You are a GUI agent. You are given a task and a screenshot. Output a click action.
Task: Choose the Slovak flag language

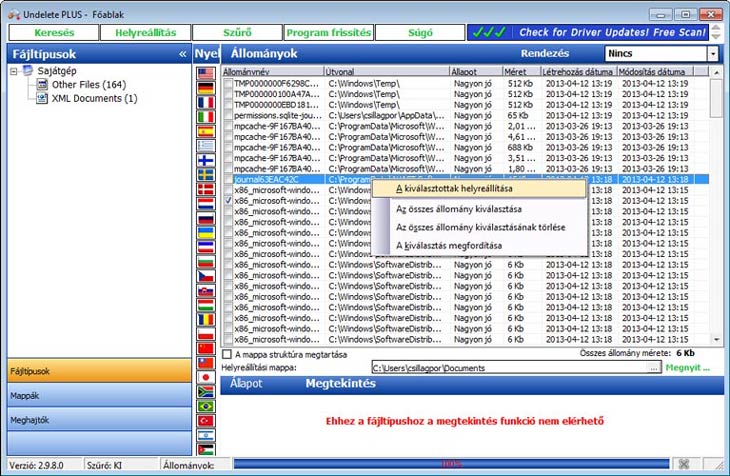click(206, 291)
